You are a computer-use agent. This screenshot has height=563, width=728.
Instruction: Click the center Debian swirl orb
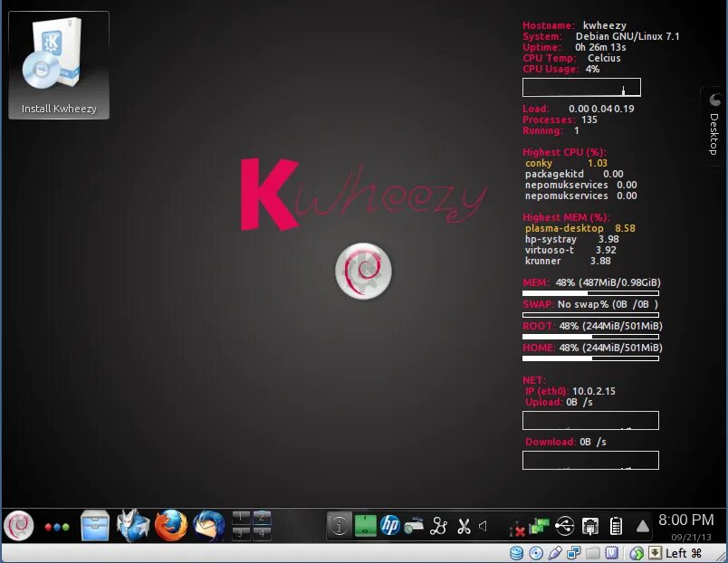[363, 271]
